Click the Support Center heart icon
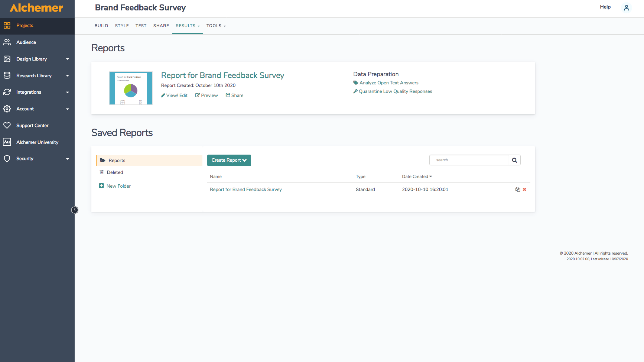 point(7,126)
